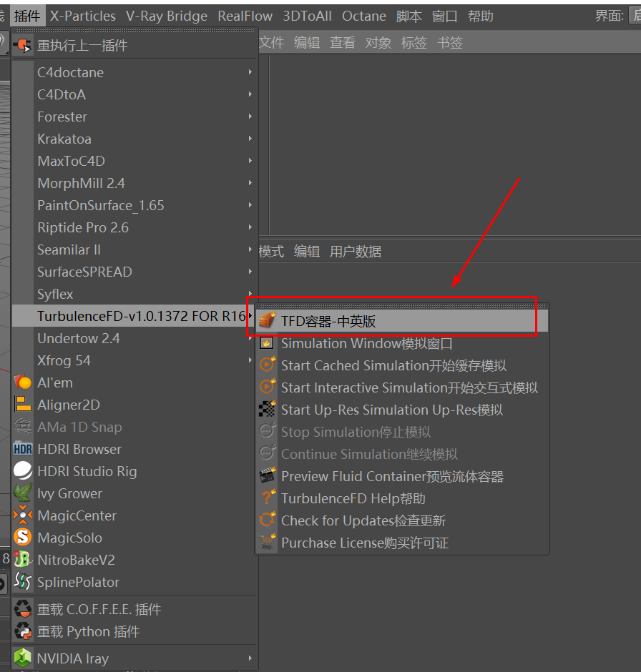Screen dimensions: 641x672
Task: Click the reload Python plugins icon
Action: tap(23, 631)
